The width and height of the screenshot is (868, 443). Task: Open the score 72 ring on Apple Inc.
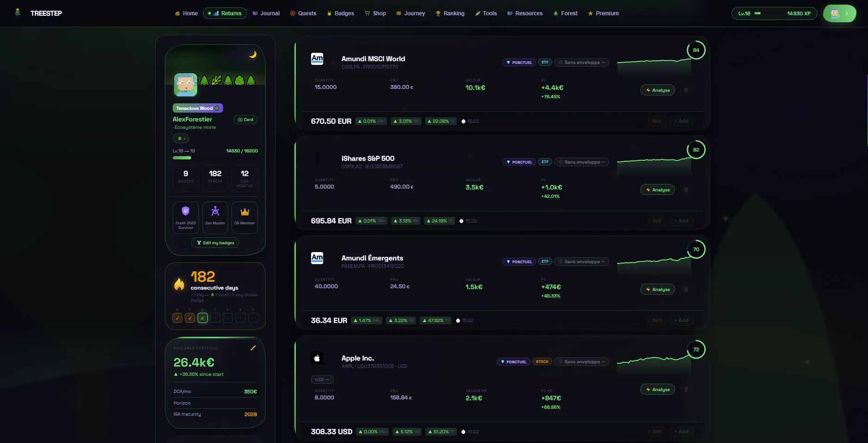tap(696, 349)
